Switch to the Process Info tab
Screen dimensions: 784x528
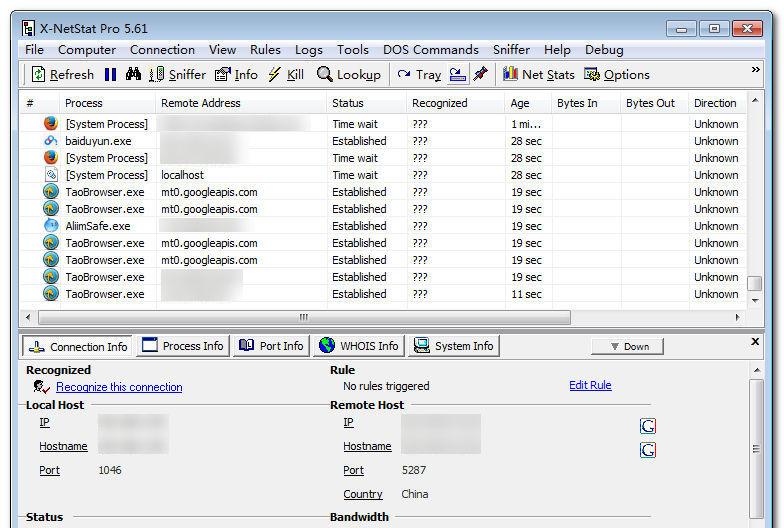pyautogui.click(x=183, y=346)
